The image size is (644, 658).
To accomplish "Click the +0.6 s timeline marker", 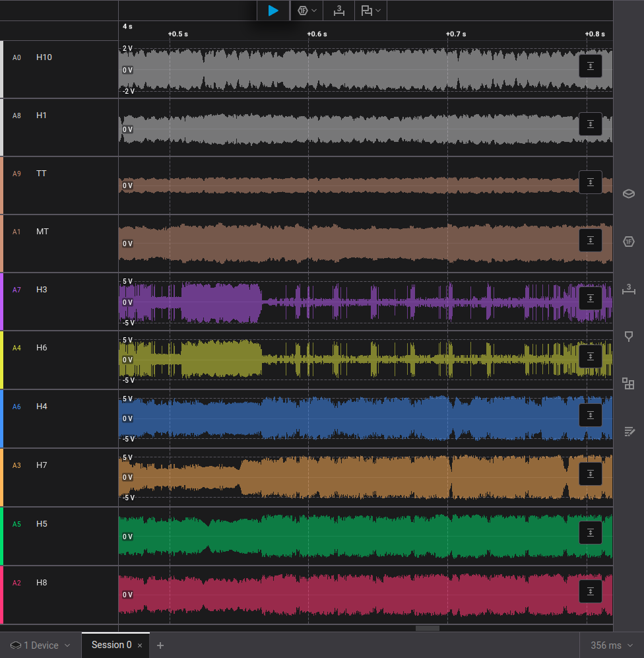I will 316,34.
